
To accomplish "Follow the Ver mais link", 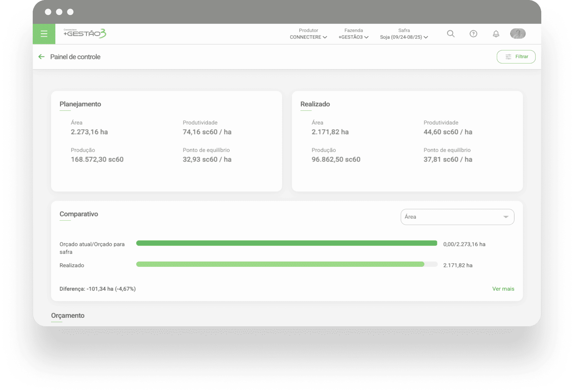I will (x=503, y=289).
